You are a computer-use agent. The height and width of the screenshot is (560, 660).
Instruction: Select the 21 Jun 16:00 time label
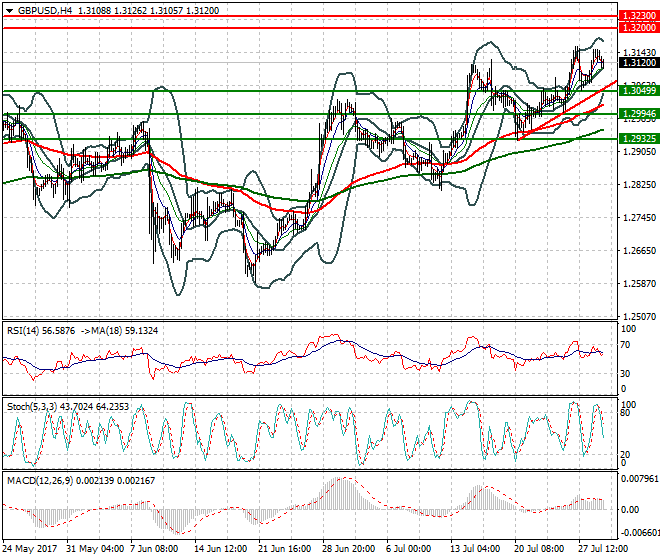pyautogui.click(x=285, y=549)
